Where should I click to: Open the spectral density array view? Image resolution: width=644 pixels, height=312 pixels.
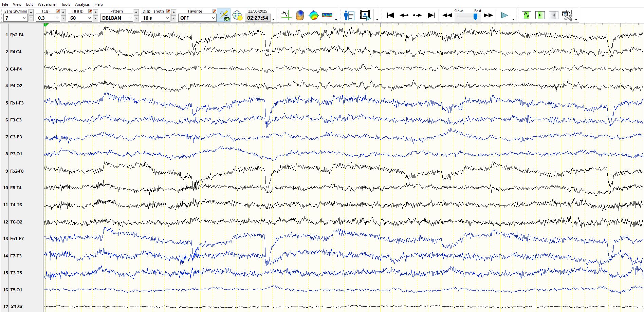(327, 15)
